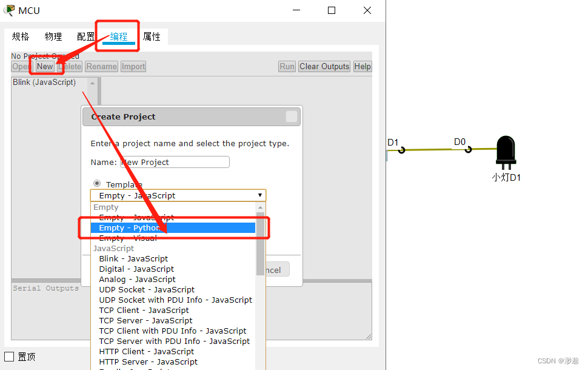
Task: Click the 小灯D1 device label
Action: click(506, 177)
